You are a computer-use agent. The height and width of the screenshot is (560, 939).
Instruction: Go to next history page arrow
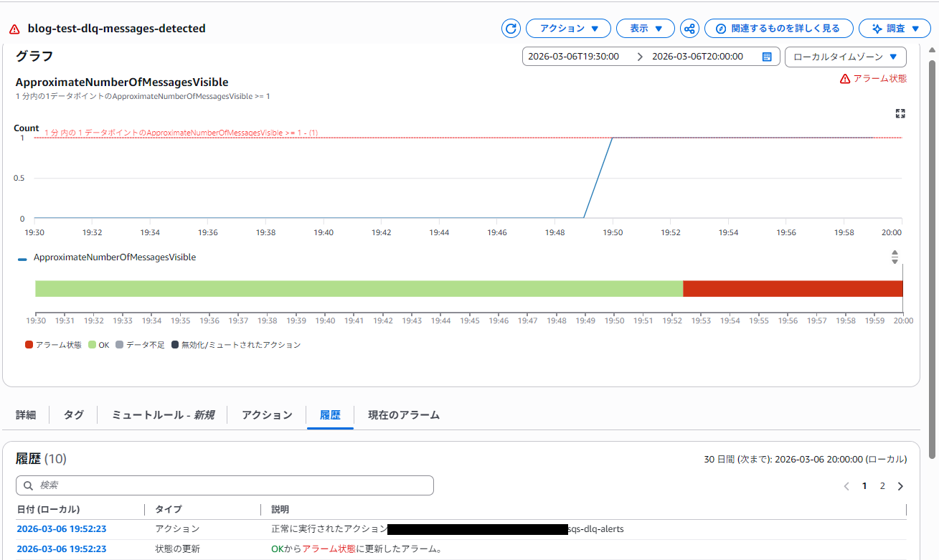click(901, 486)
